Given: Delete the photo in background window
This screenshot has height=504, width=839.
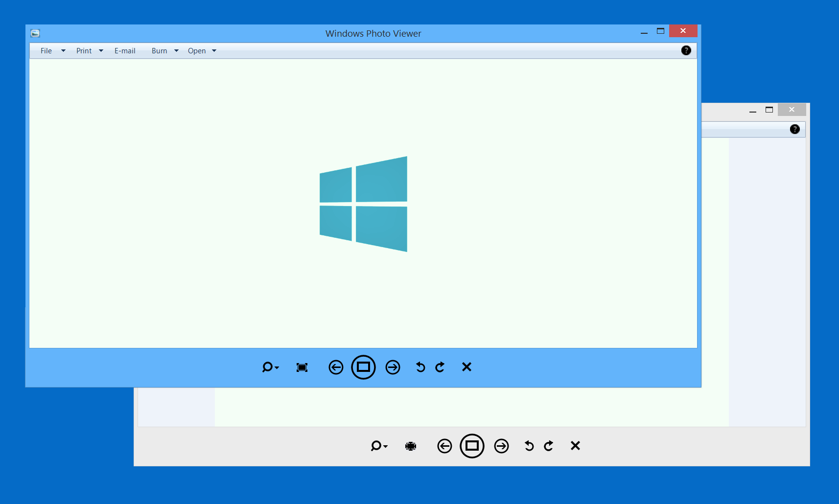Looking at the screenshot, I should (575, 446).
